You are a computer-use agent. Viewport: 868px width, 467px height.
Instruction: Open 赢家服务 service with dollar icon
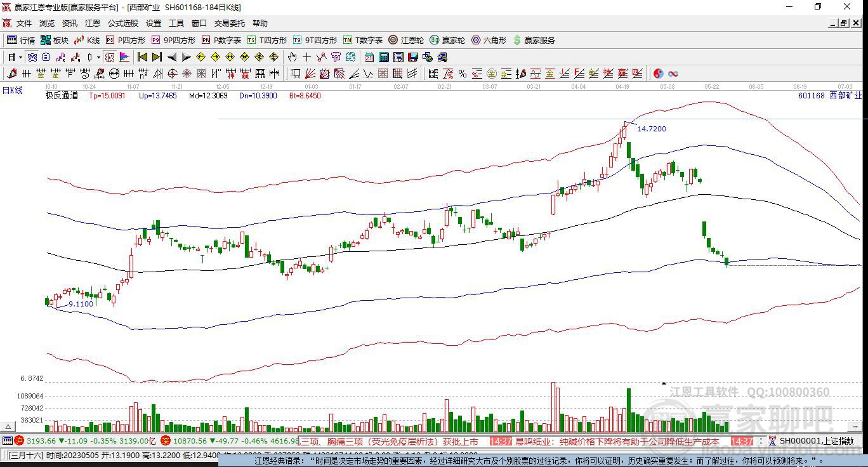(534, 40)
